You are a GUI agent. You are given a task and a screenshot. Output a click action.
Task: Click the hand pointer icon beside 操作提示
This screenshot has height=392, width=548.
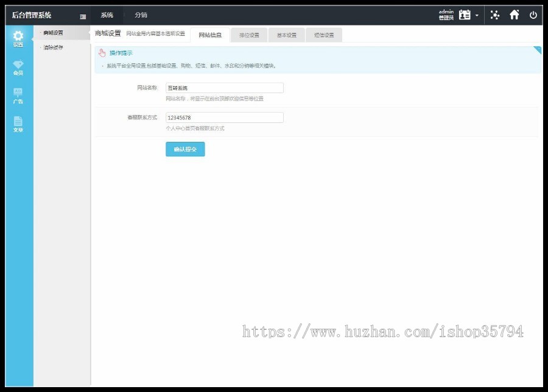[102, 53]
